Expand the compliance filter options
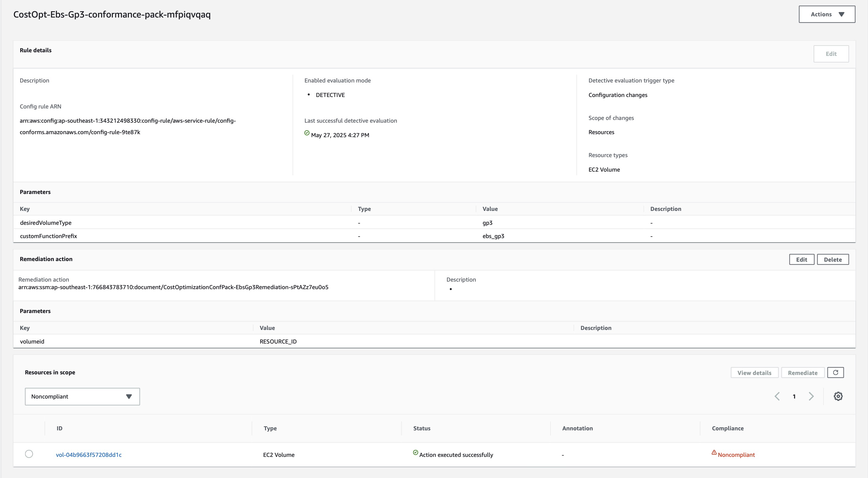The image size is (868, 478). (129, 396)
